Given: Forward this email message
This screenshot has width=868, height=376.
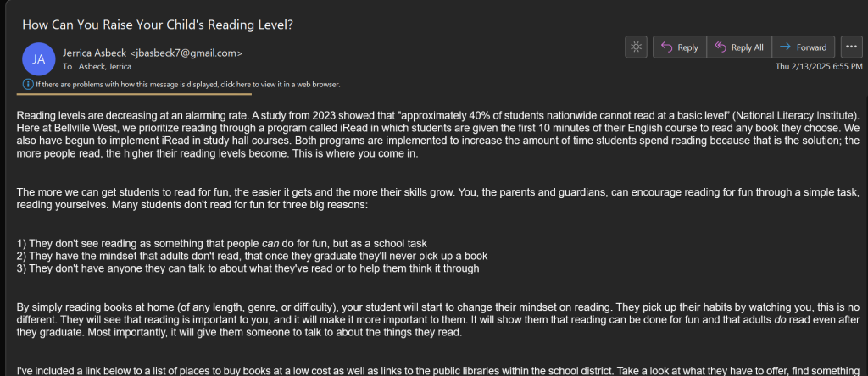Looking at the screenshot, I should coord(803,47).
